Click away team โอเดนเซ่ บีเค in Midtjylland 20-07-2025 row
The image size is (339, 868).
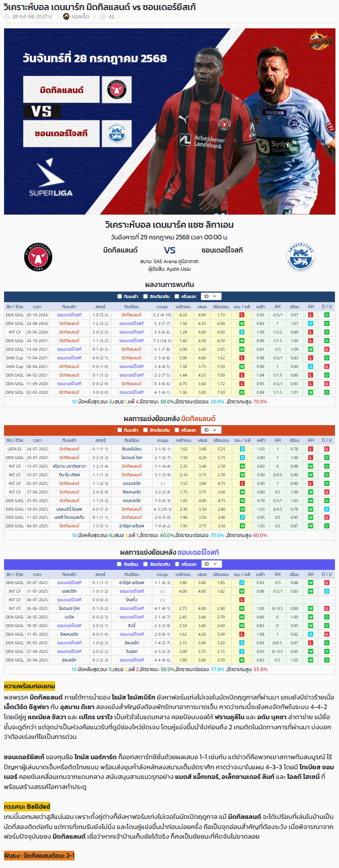(132, 458)
